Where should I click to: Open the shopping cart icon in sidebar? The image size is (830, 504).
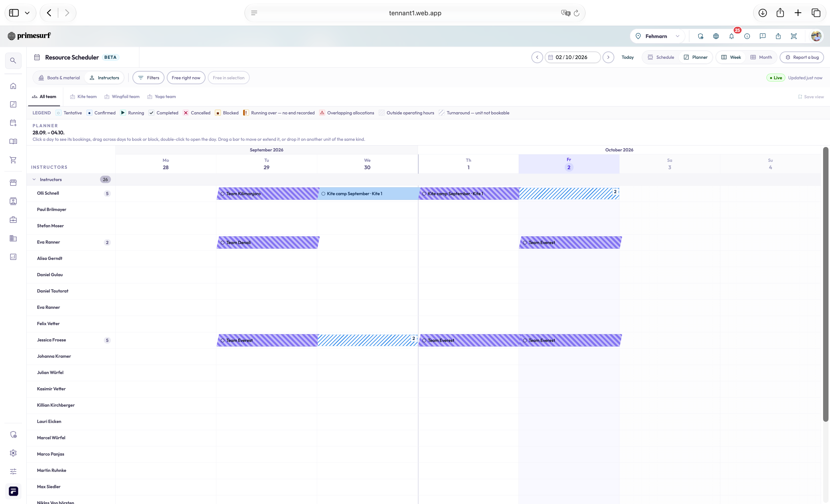(13, 160)
